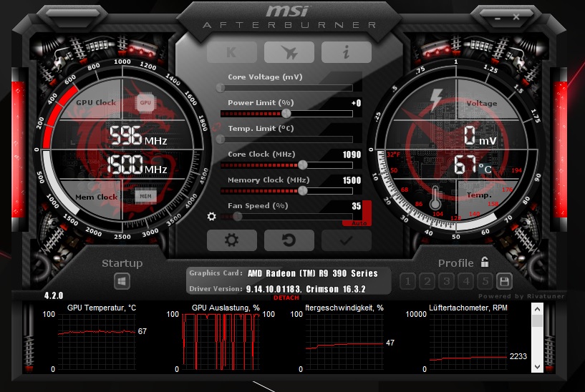This screenshot has height=392, width=585.
Task: Toggle the Windows startup icon
Action: (122, 281)
